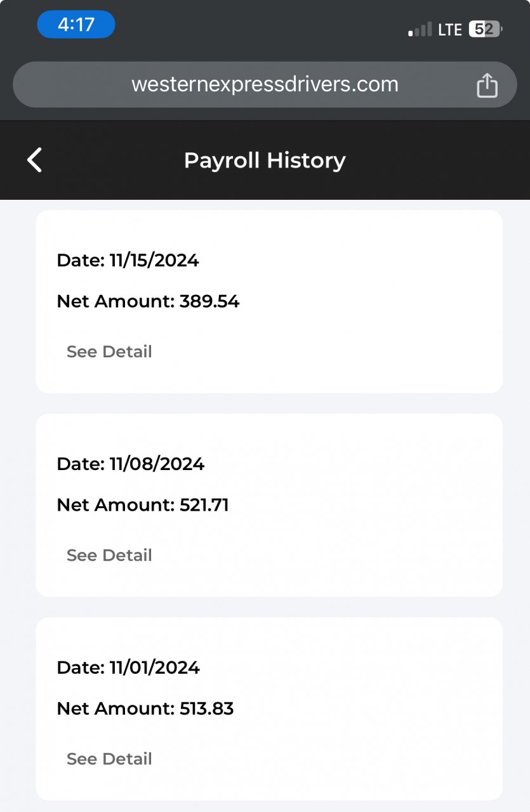The image size is (530, 812).
Task: Tap the Payroll History header title
Action: (x=265, y=160)
